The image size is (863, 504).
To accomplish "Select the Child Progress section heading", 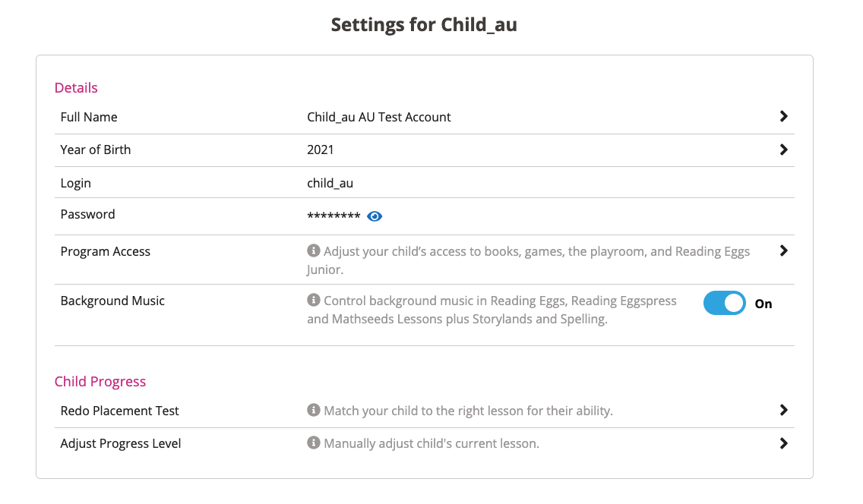I will [100, 381].
